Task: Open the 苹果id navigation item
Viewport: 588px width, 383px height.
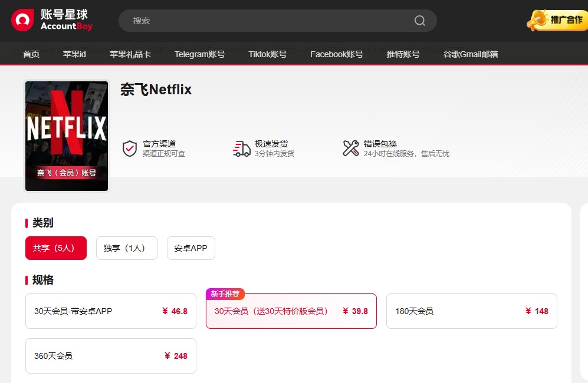Action: (74, 54)
